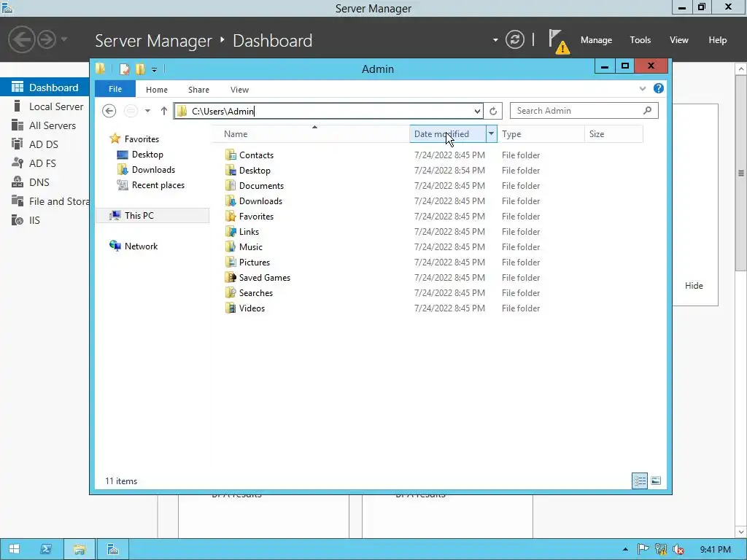Open Server Manager navigation history dropdown
The height and width of the screenshot is (560, 747).
(x=64, y=39)
